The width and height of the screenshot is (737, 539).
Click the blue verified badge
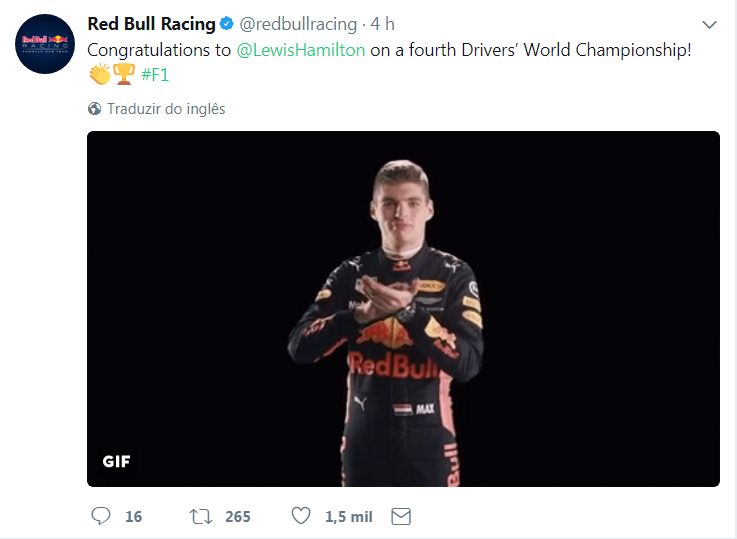pyautogui.click(x=228, y=24)
